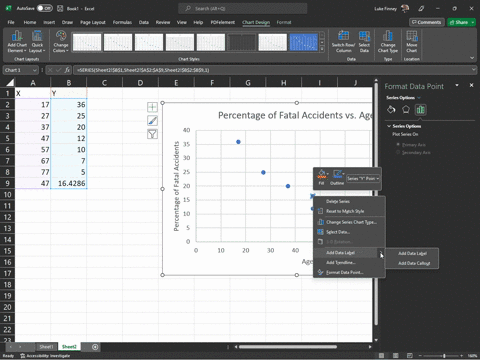Screen dimensions: 480x360
Task: Click the Select All corner triangle
Action: (10, 82)
